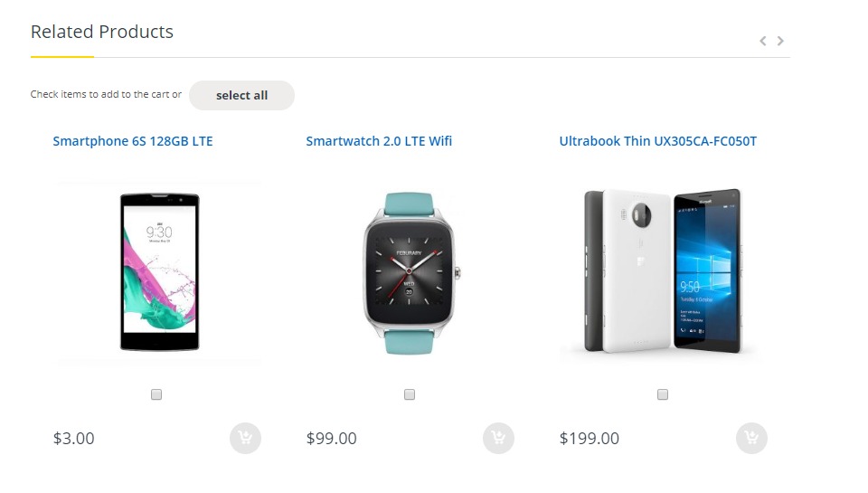Screen dimensions: 868x493
Task: Click the Ultrabook Thin product image
Action: click(662, 272)
